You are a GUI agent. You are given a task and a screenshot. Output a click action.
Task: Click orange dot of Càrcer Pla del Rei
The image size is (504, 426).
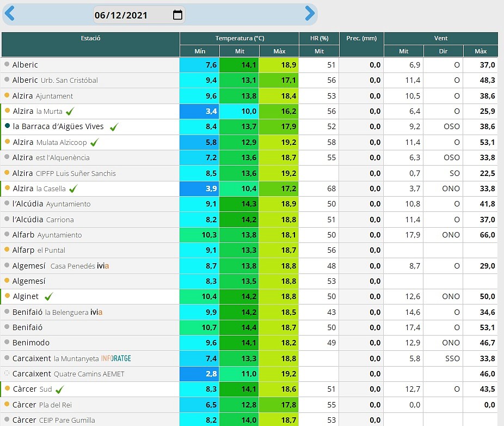click(7, 404)
